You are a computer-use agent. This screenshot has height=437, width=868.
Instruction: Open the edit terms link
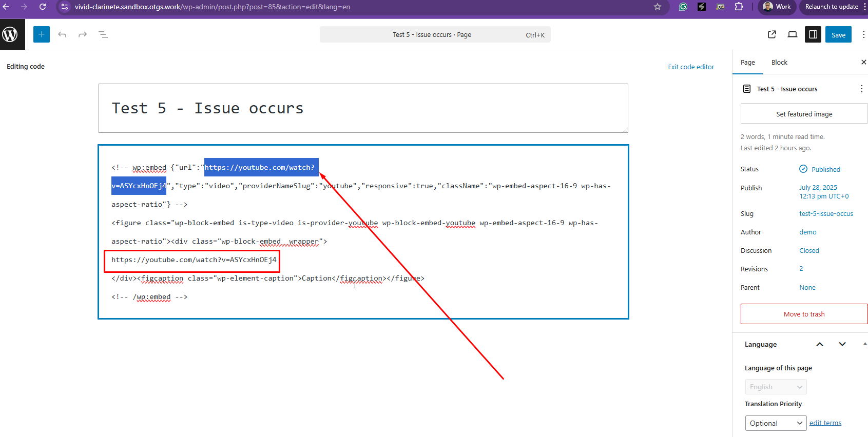pyautogui.click(x=825, y=423)
